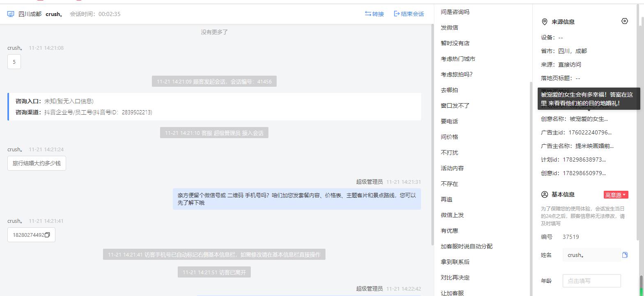The image size is (644, 296).
Task: Choose quick reply 要电话
Action: 449,121
